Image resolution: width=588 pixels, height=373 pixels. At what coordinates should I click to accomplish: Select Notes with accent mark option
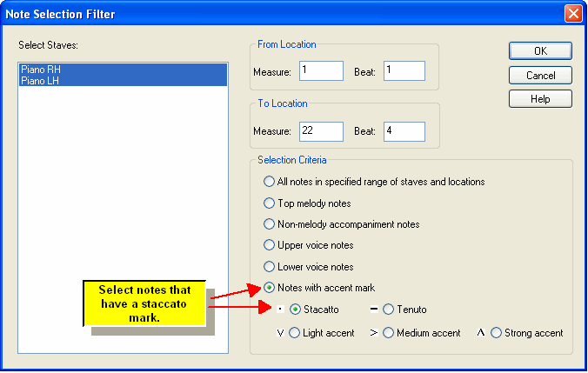pos(269,288)
